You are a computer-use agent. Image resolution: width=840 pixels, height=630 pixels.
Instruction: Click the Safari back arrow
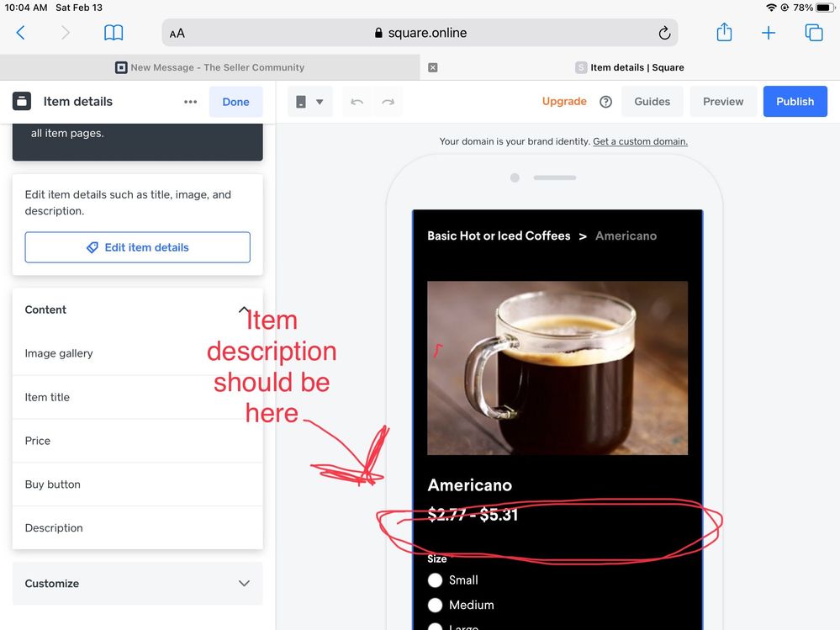click(21, 33)
